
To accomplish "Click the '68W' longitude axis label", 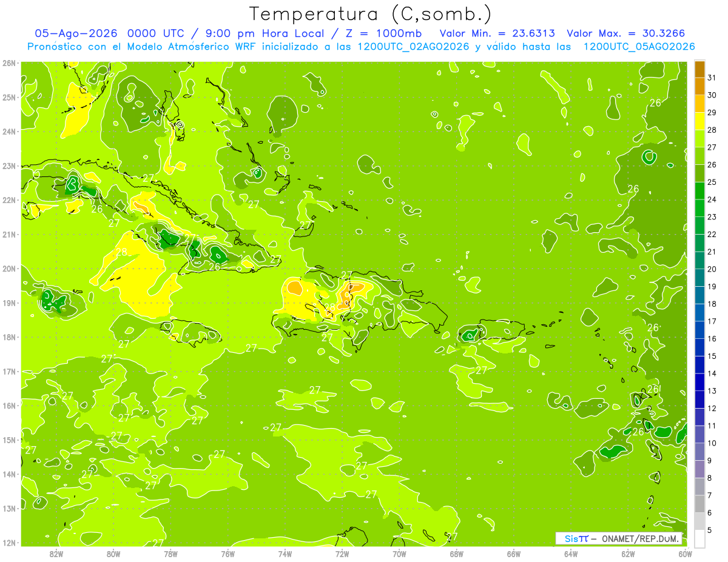I will [x=457, y=554].
